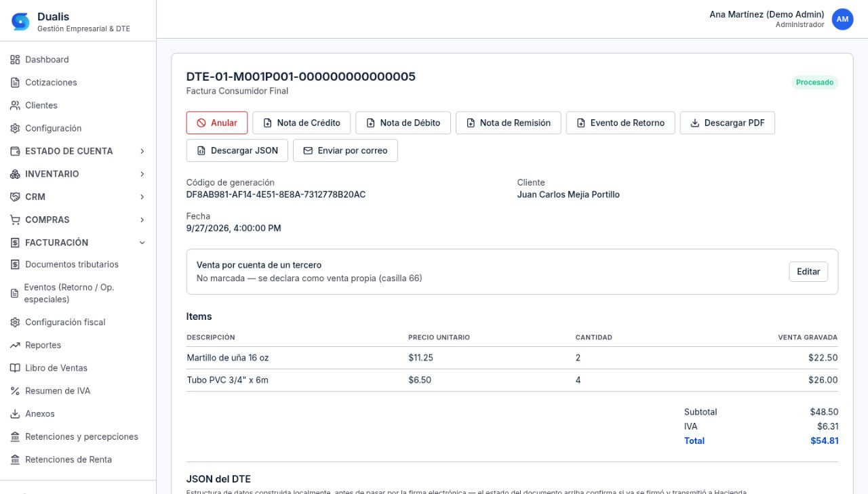The image size is (868, 494).
Task: Click the Procesado status badge
Action: pyautogui.click(x=814, y=83)
